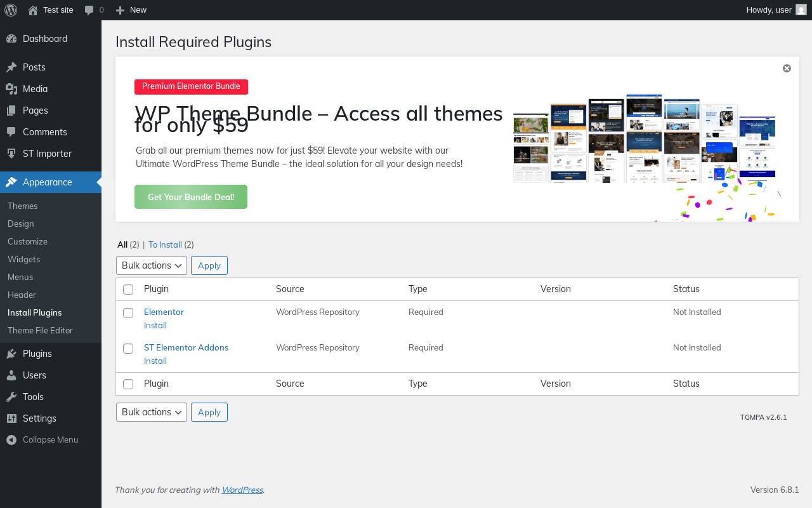Click Not Installed status for Elementor

click(697, 312)
